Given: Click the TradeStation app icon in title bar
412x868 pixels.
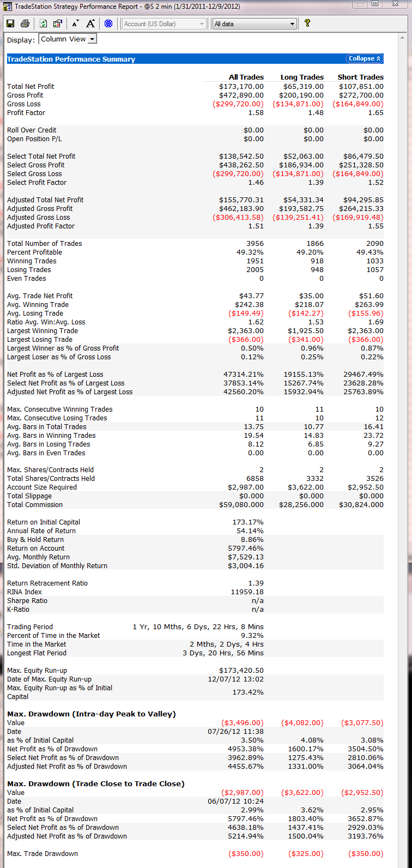Looking at the screenshot, I should (x=7, y=7).
